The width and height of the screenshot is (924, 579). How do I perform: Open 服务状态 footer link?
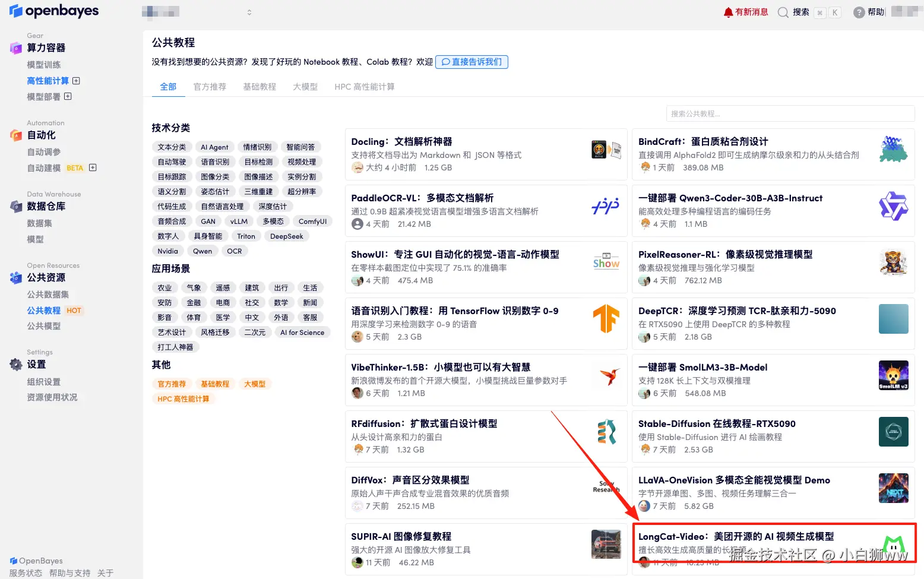click(x=26, y=573)
